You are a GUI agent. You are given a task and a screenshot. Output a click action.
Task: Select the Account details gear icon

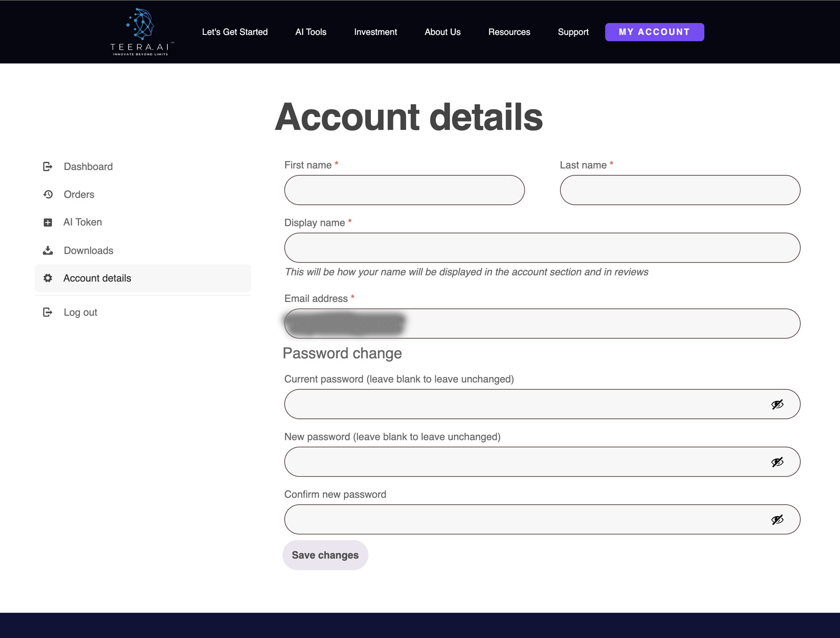coord(48,278)
